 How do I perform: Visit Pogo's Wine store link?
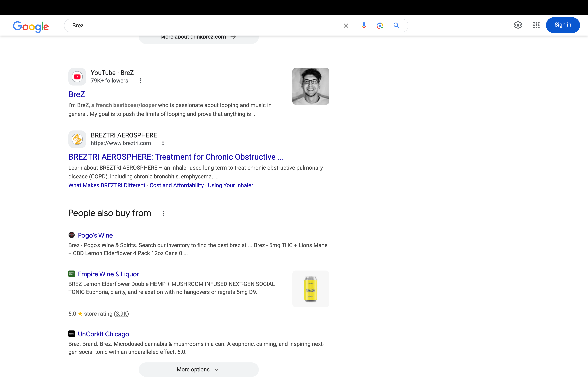(x=95, y=235)
